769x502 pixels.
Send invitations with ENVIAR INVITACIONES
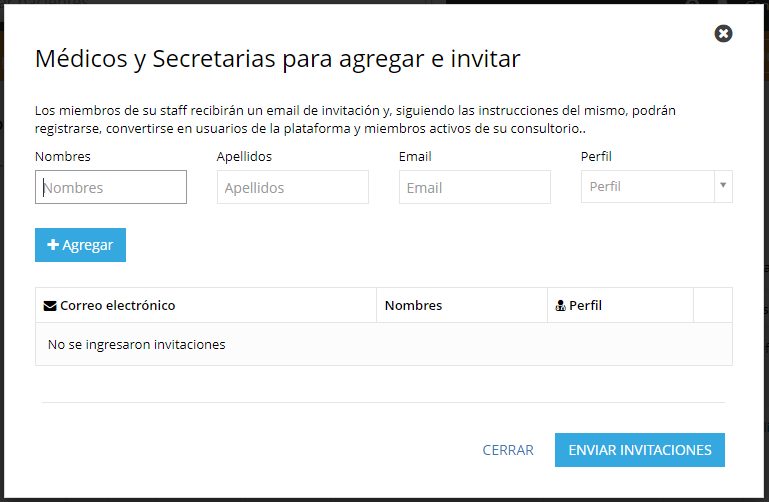click(640, 450)
